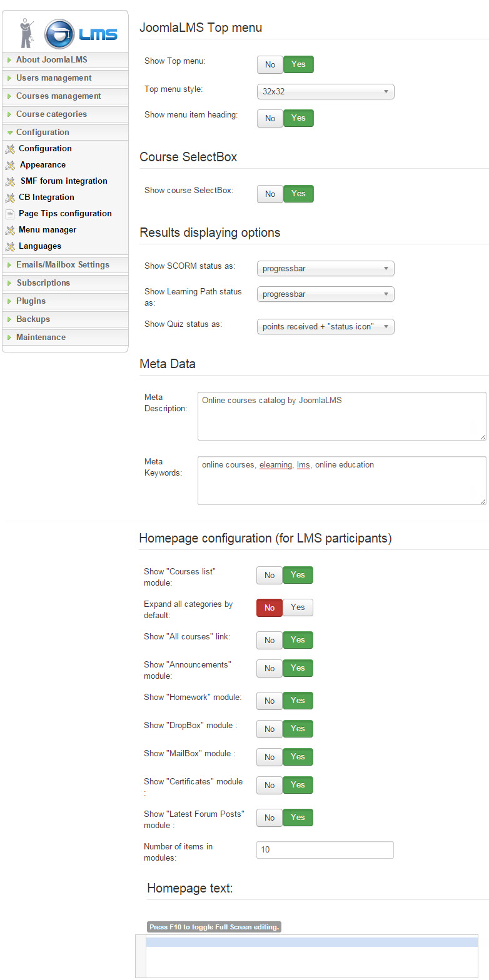The height and width of the screenshot is (980, 489).
Task: Enable Expand all categories by default (Yes)
Action: tap(298, 607)
